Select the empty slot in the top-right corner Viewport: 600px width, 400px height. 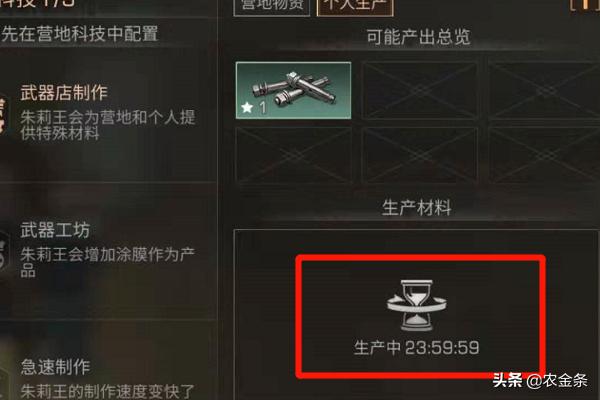coord(544,90)
